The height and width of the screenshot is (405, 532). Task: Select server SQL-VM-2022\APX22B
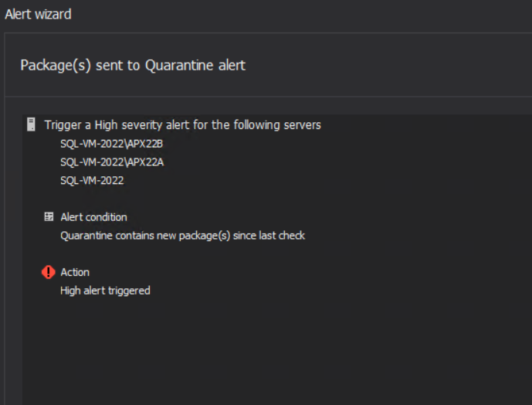point(112,144)
